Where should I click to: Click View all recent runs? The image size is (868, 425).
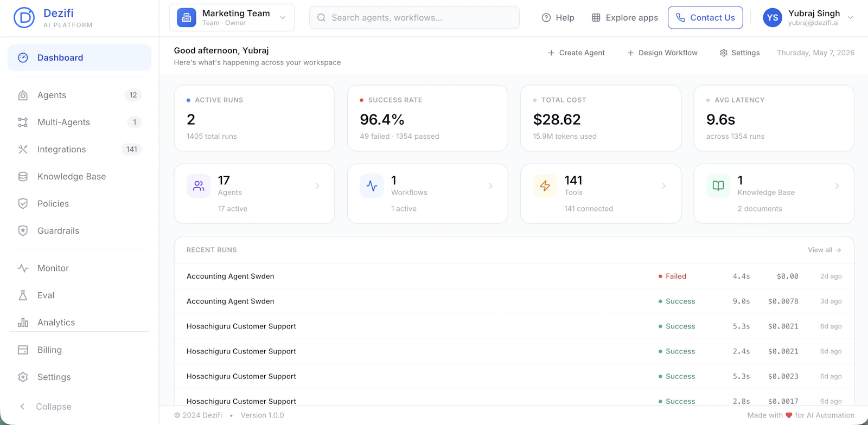pyautogui.click(x=825, y=250)
